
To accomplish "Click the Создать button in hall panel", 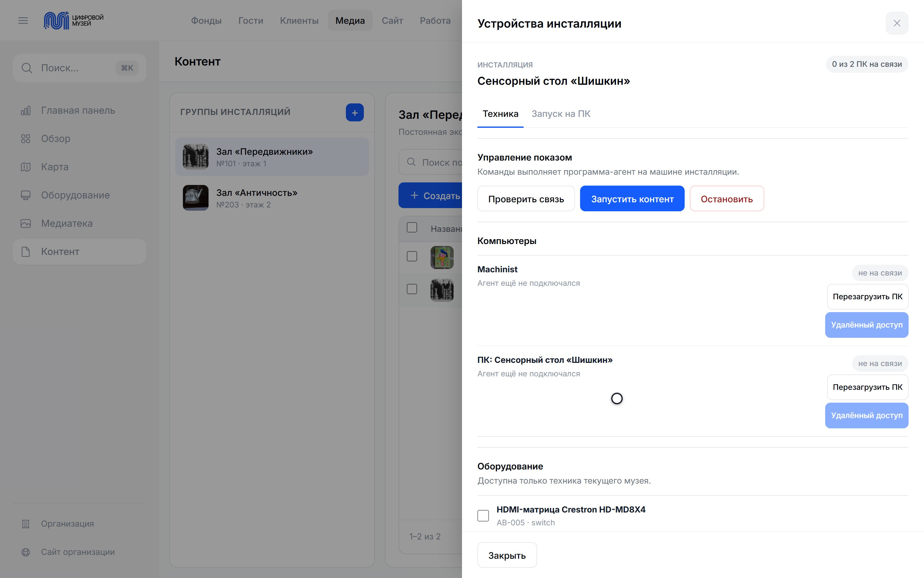I will (x=430, y=196).
